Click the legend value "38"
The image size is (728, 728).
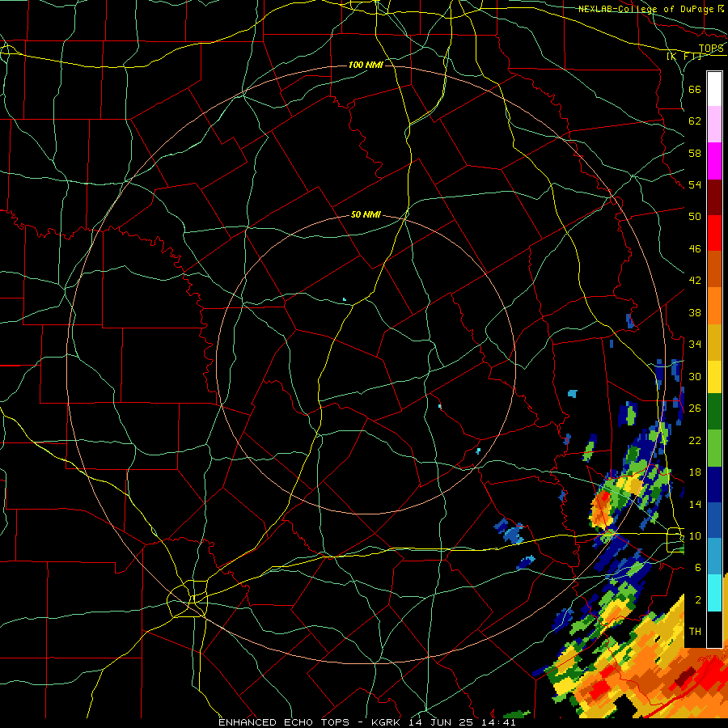coord(695,312)
